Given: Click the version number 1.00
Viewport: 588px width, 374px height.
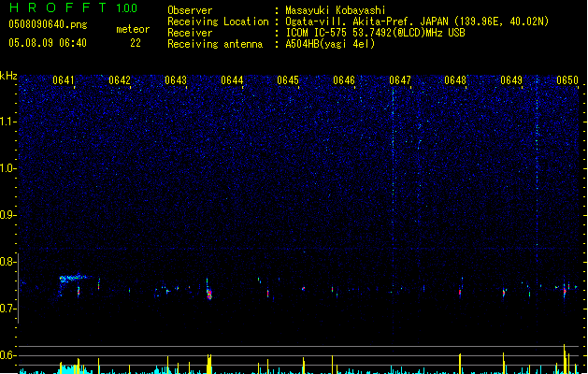Looking at the screenshot, I should coord(127,8).
